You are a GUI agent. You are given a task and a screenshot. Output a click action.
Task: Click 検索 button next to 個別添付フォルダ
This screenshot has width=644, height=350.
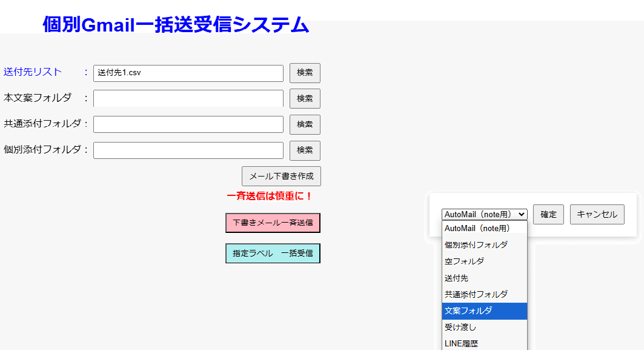tap(305, 150)
